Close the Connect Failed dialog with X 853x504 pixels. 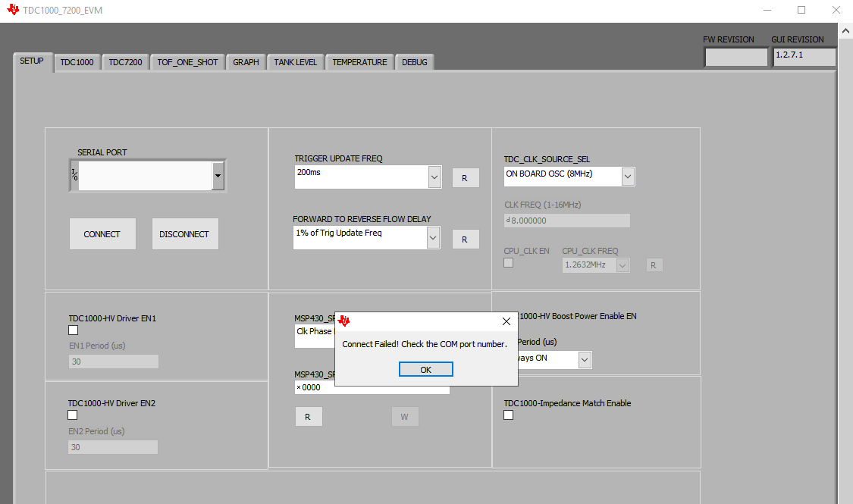coord(506,321)
